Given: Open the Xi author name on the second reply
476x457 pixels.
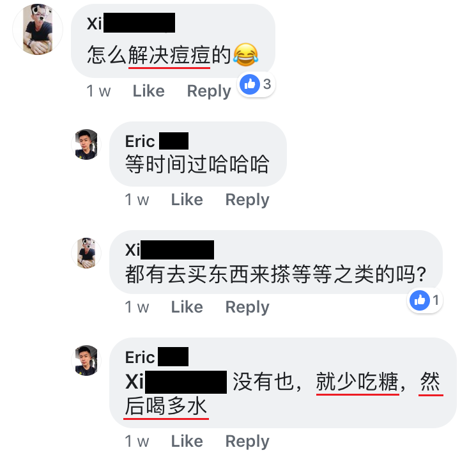Looking at the screenshot, I should [169, 250].
